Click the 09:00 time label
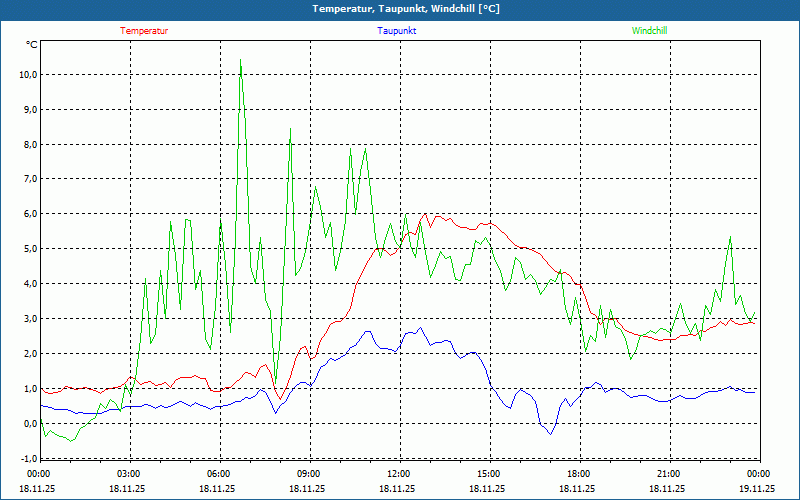The width and height of the screenshot is (800, 500). point(308,474)
